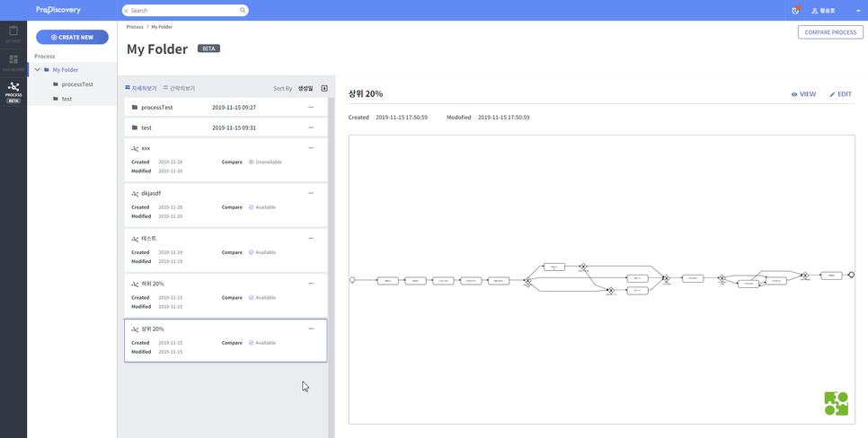Toggle the sort direction icon

point(324,89)
